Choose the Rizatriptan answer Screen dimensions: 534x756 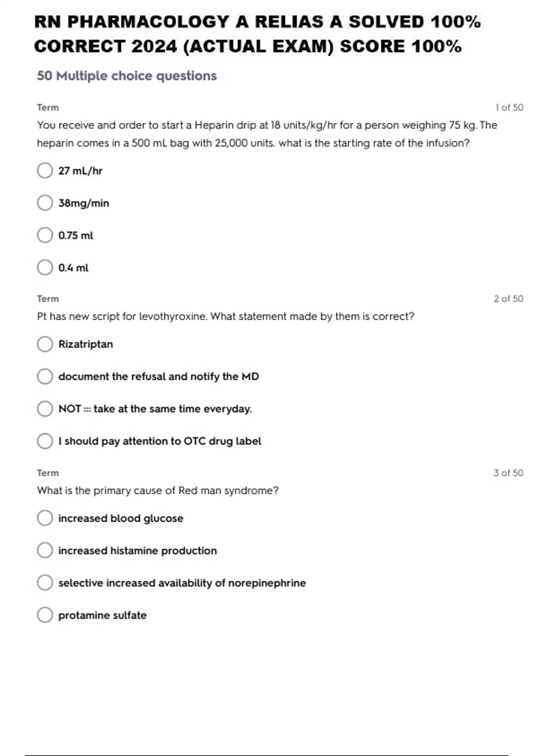tap(45, 344)
